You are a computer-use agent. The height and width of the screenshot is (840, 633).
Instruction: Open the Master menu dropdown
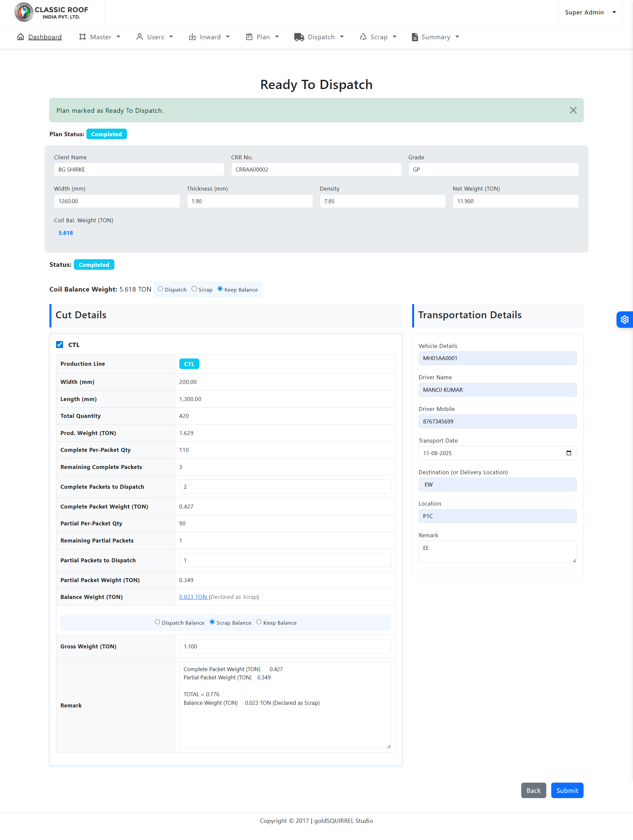100,37
